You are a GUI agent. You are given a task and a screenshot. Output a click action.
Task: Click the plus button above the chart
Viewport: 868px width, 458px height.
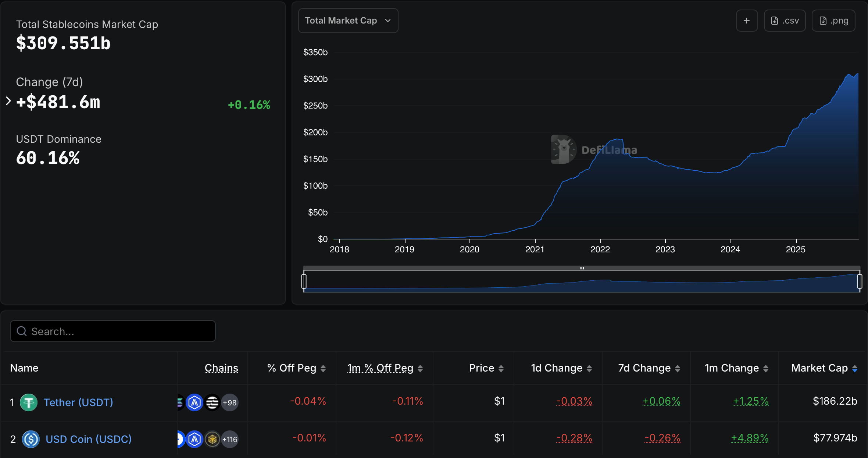747,21
